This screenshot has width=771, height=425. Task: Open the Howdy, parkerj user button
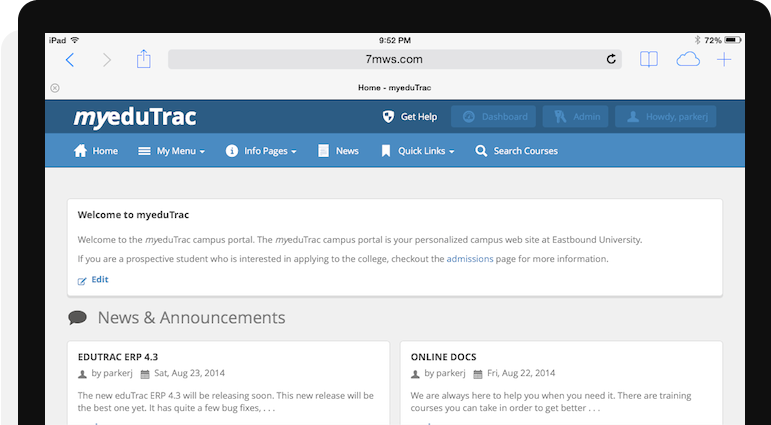[x=665, y=117]
